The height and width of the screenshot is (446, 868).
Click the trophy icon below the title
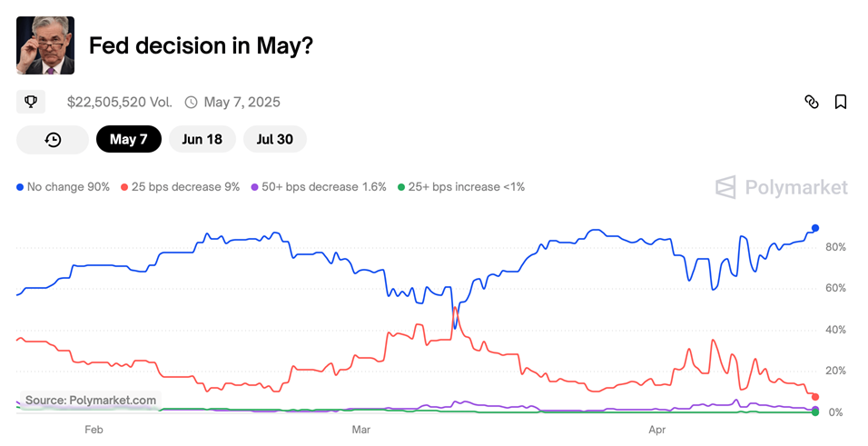coord(31,102)
